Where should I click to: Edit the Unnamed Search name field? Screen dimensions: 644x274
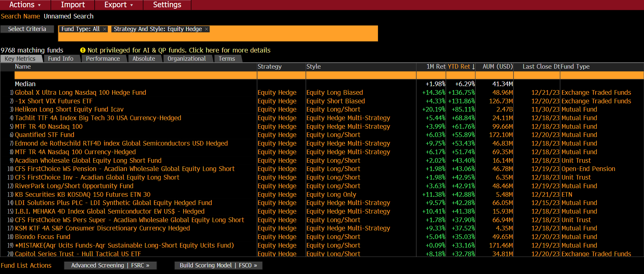pos(69,16)
